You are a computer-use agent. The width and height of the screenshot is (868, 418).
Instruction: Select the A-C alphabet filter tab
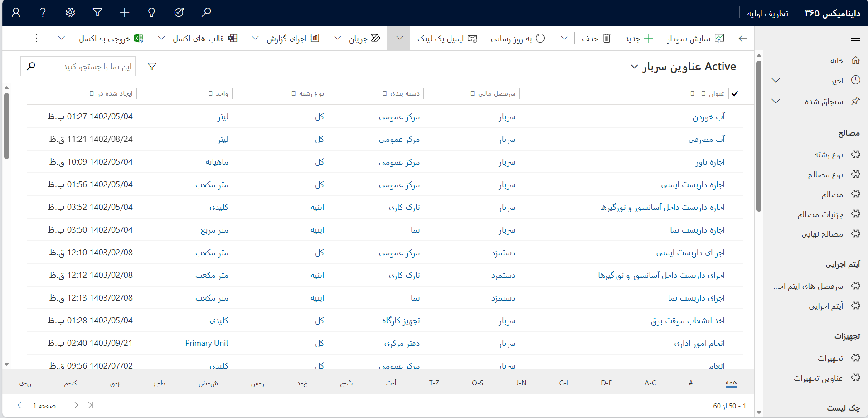tap(650, 383)
